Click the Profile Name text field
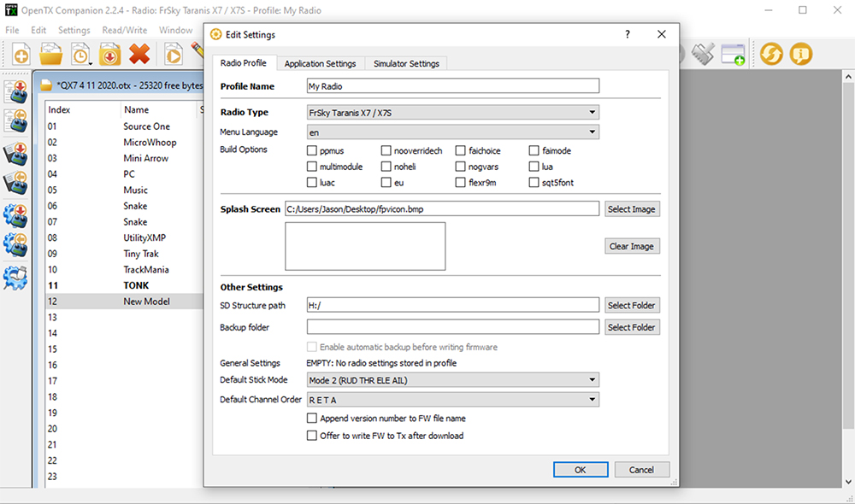 [452, 86]
